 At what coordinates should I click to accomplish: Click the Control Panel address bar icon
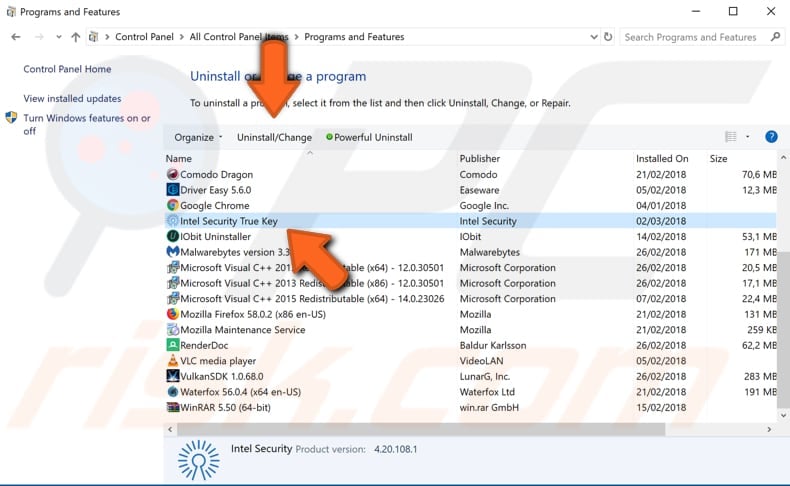point(93,37)
